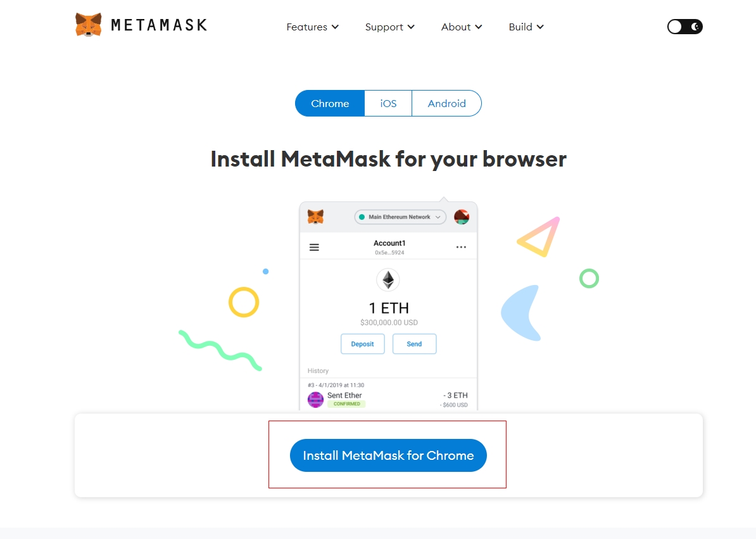Click Install MetaMask for Chrome button
The image size is (756, 539).
[x=388, y=455]
